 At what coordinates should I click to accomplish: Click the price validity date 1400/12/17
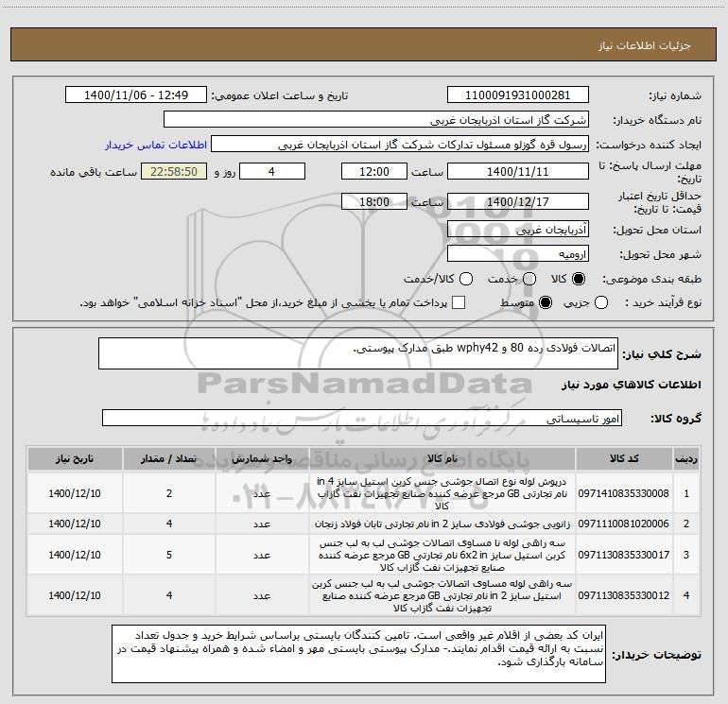tap(518, 201)
